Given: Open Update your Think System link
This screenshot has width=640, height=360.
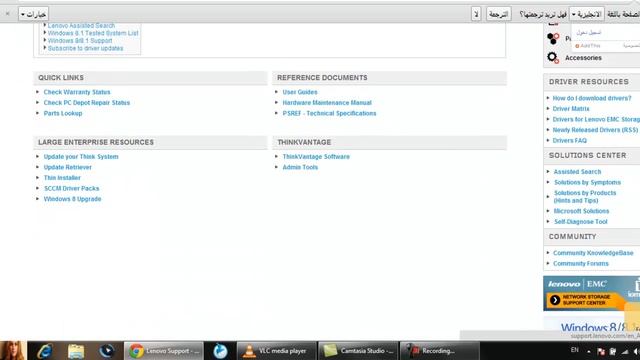Looking at the screenshot, I should (81, 157).
